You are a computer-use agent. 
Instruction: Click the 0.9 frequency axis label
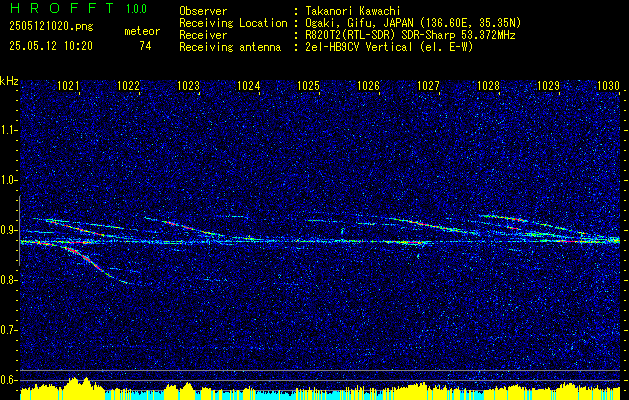coord(8,230)
